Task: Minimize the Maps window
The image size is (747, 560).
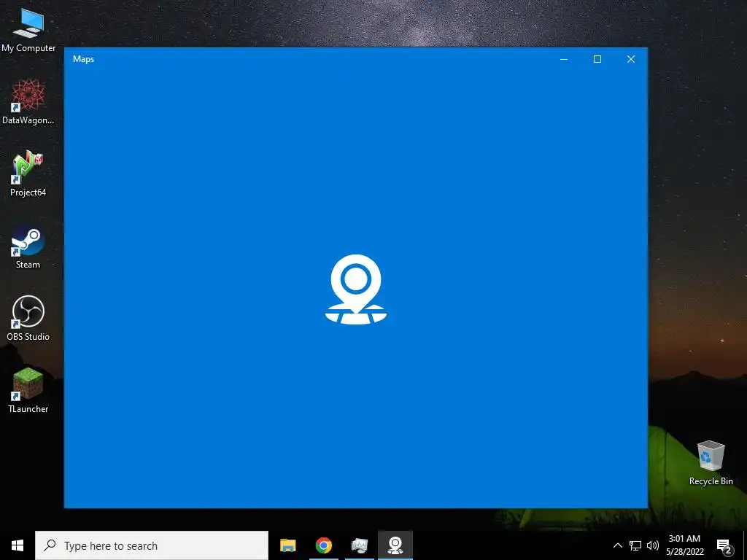Action: click(564, 59)
